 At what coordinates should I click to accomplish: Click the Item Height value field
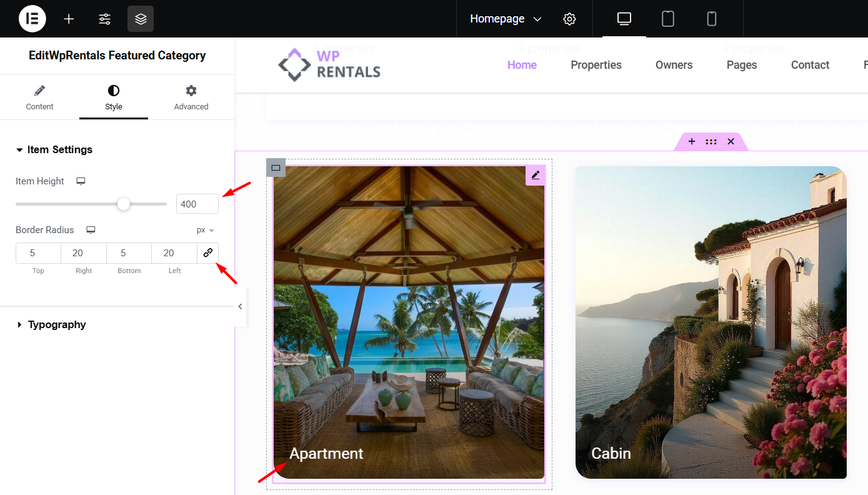(197, 204)
